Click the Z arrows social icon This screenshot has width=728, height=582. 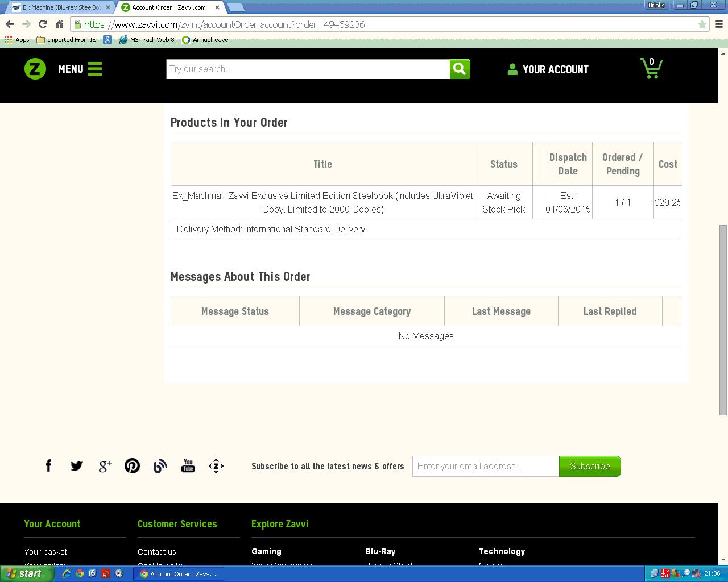pos(216,466)
